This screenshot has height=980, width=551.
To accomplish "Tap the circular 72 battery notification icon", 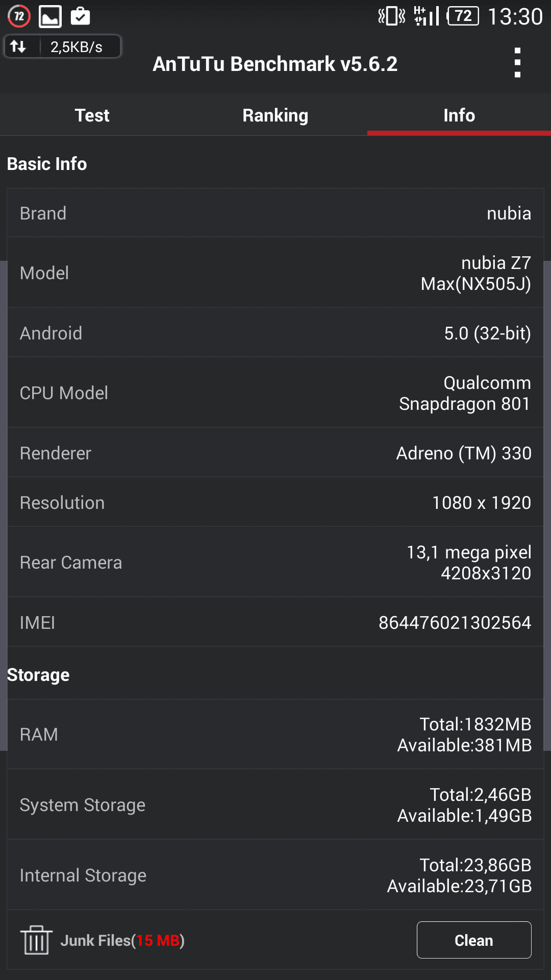I will 19,16.
